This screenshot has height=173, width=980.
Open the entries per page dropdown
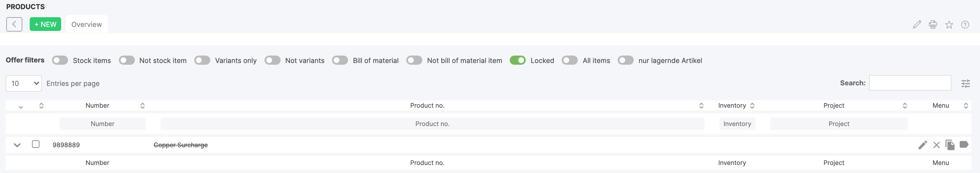pyautogui.click(x=24, y=83)
